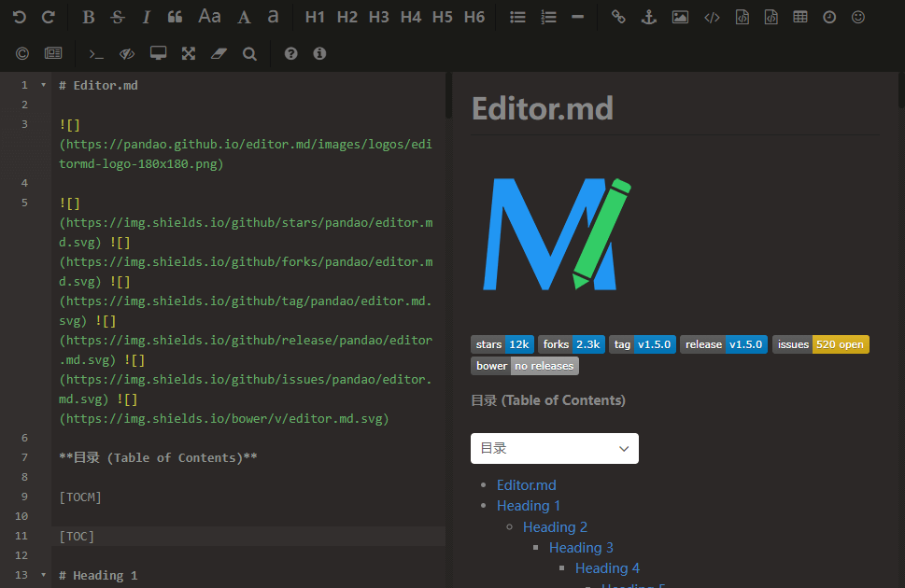905x588 pixels.
Task: Apply Bold formatting with the B icon
Action: pyautogui.click(x=88, y=17)
